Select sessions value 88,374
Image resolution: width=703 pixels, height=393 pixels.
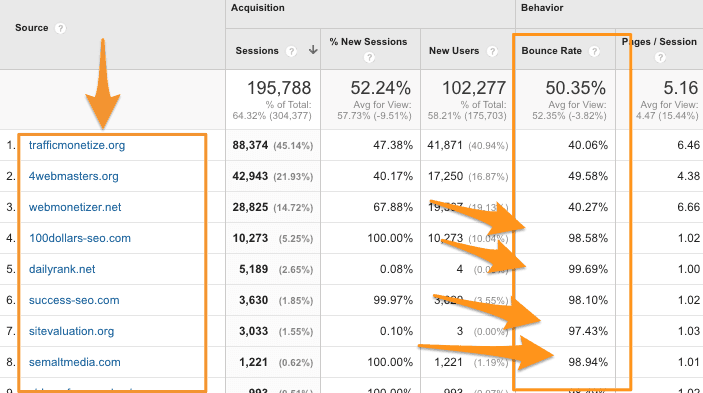click(250, 145)
